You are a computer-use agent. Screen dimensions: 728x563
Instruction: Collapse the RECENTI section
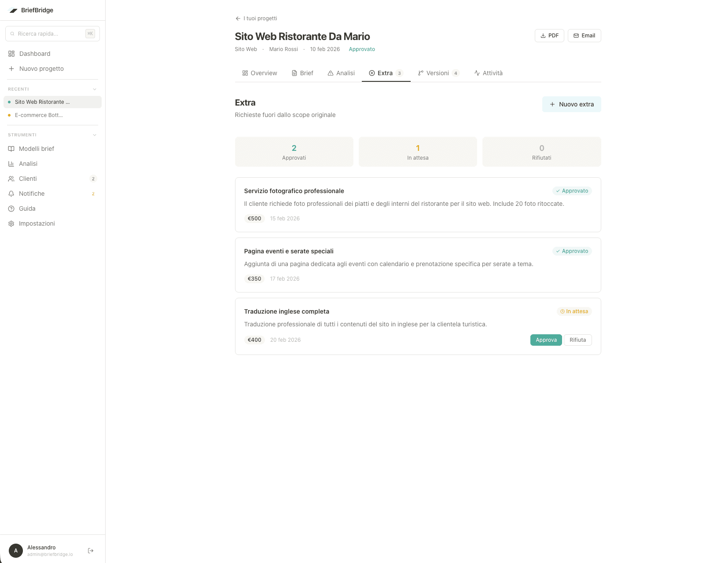tap(95, 89)
